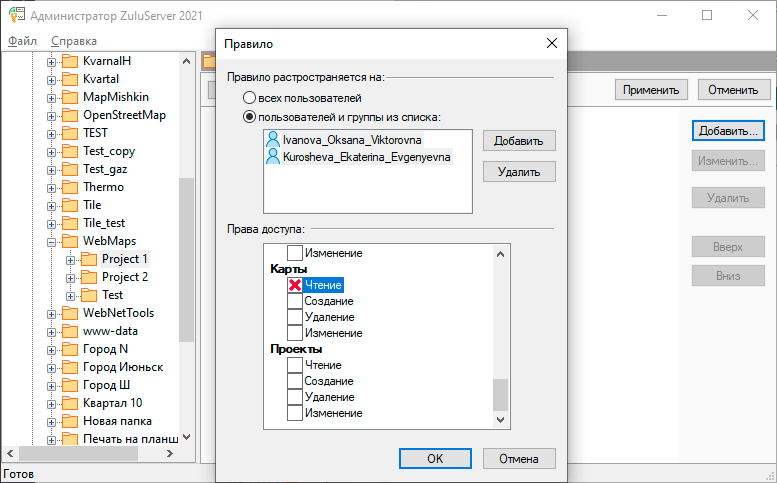Select the 'всех пользователей' radio button
This screenshot has height=483, width=777.
click(x=249, y=98)
